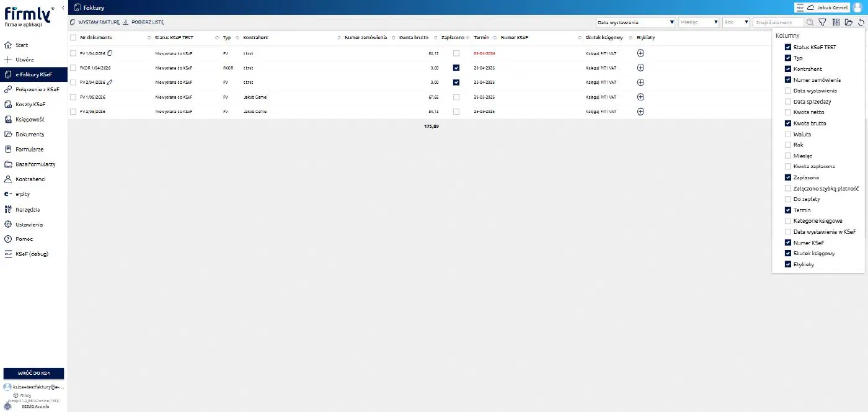Click sort icon of Kwota brutto column
The height and width of the screenshot is (412, 868).
tap(435, 38)
